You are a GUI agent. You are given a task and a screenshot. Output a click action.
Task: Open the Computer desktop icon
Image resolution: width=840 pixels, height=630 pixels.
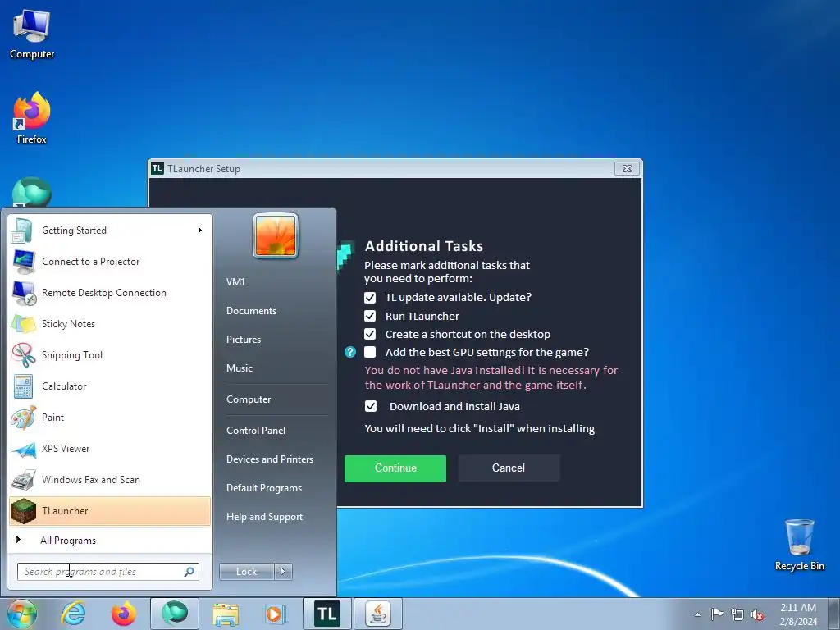(x=32, y=34)
